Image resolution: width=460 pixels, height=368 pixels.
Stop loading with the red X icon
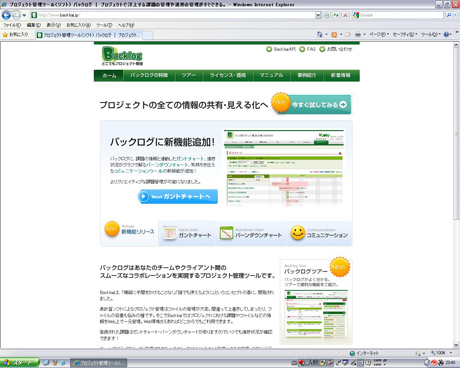pos(345,15)
